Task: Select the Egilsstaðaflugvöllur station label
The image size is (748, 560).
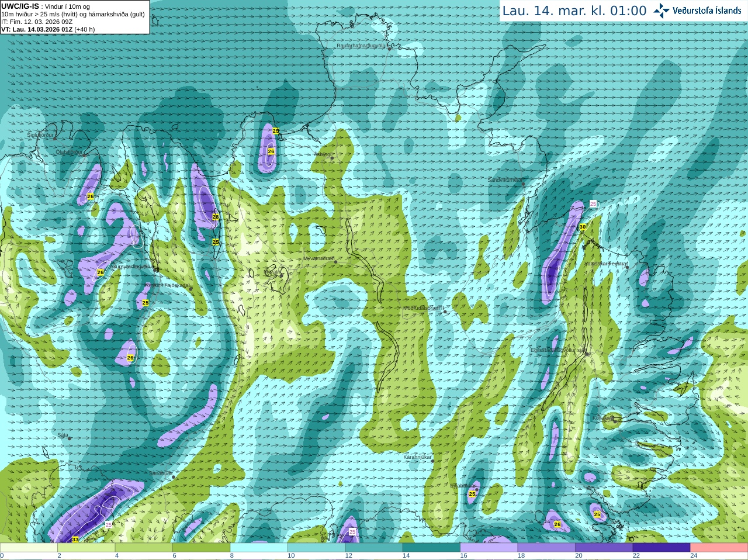Action: tap(557, 350)
